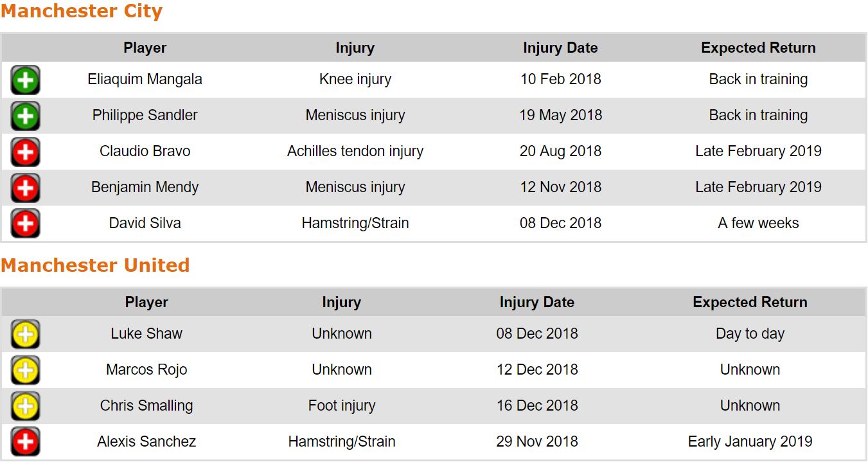Click green status icon beside Philippe Sandler
Viewport: 868px width, 462px height.
tap(25, 116)
